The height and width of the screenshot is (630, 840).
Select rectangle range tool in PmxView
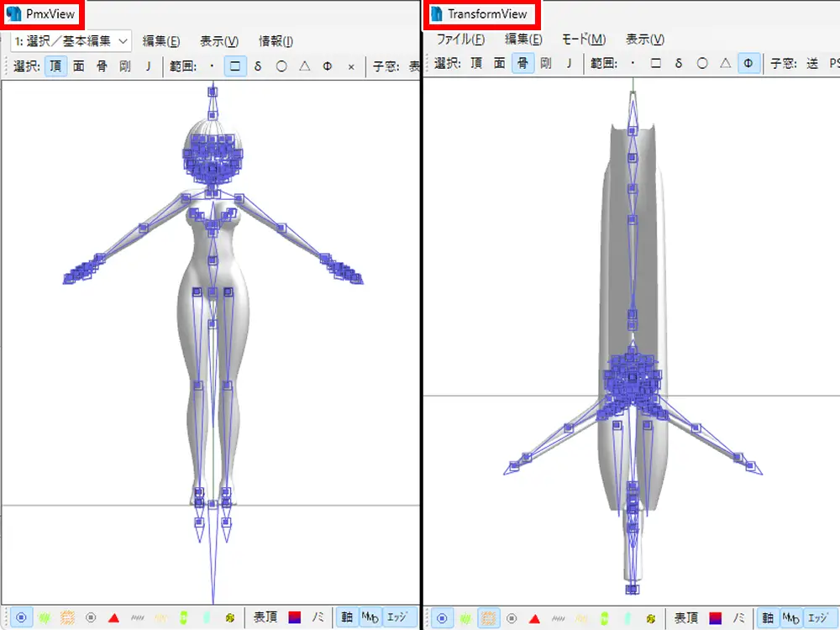(235, 66)
